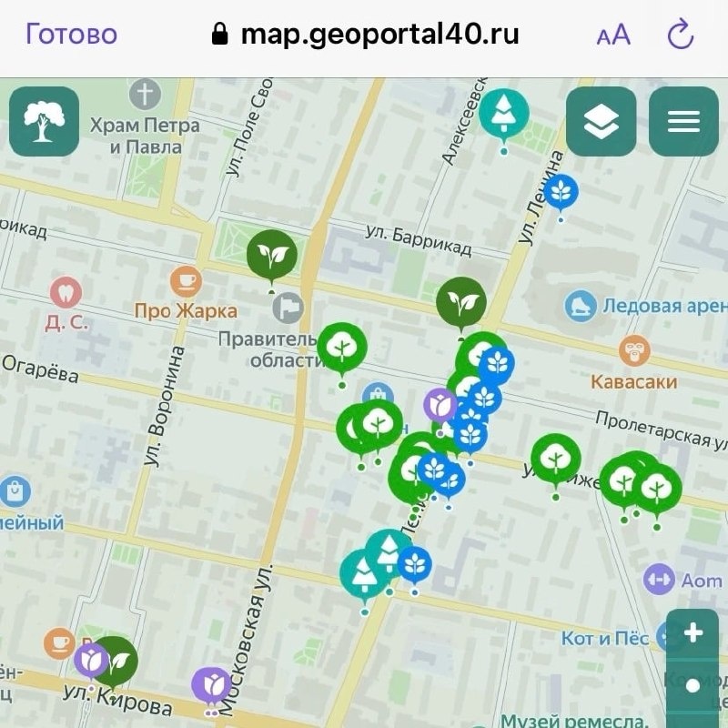Open the Ледовая арена skating icon

(580, 306)
